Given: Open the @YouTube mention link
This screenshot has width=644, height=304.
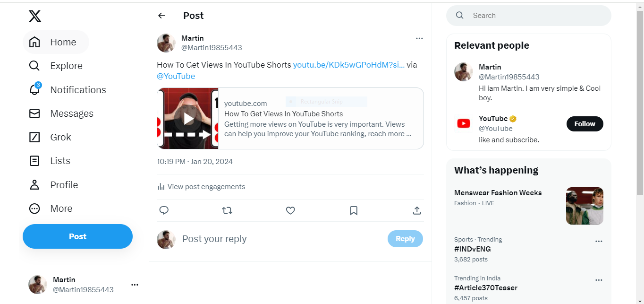Looking at the screenshot, I should 176,76.
